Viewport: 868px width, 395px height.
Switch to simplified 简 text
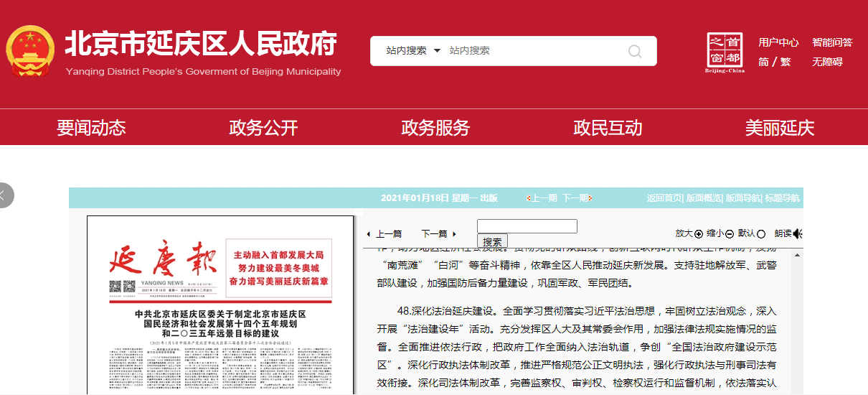click(763, 62)
